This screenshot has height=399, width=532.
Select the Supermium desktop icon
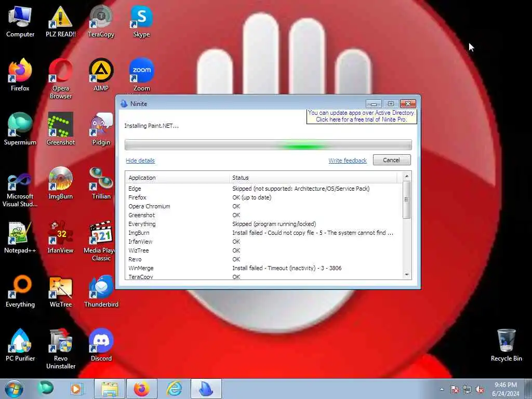point(20,129)
